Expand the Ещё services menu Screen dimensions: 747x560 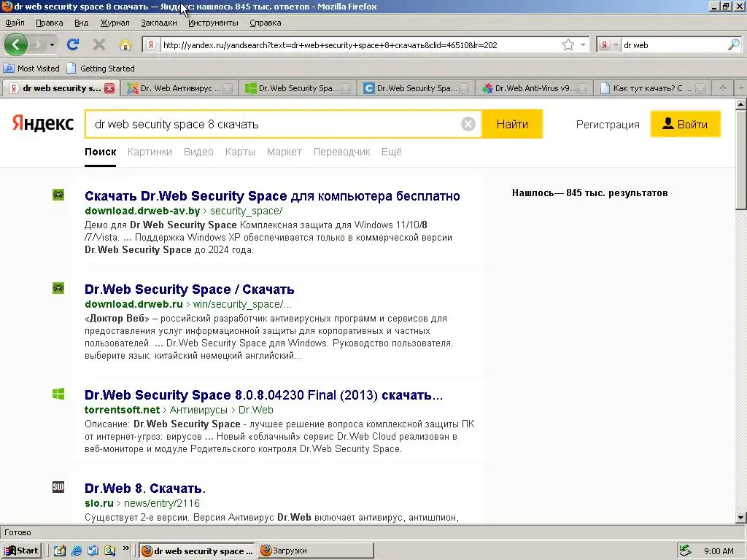392,152
